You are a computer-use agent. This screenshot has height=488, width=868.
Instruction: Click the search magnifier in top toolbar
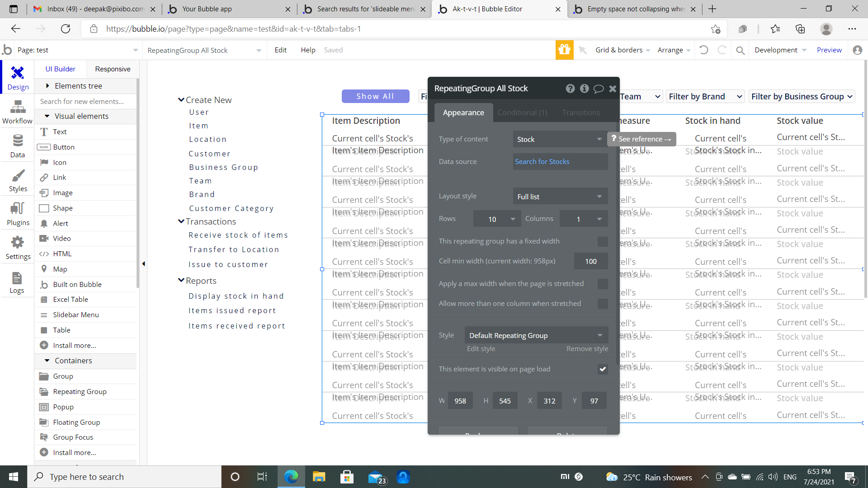click(x=740, y=50)
